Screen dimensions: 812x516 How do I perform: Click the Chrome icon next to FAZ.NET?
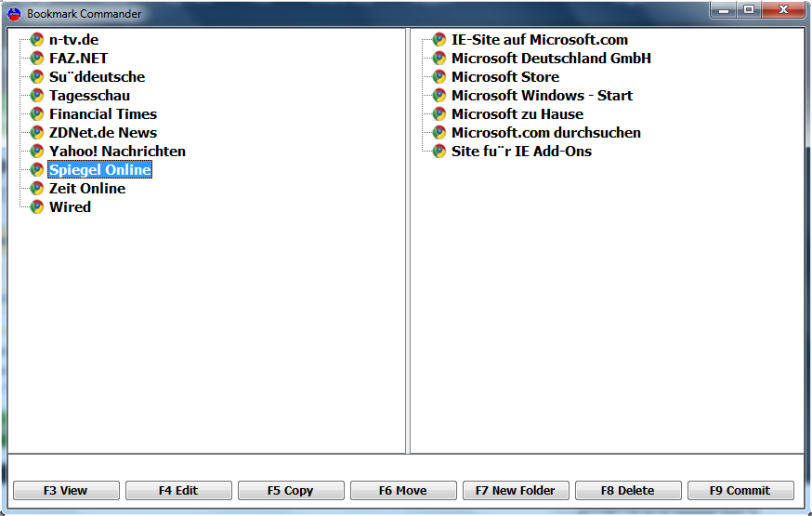37,59
